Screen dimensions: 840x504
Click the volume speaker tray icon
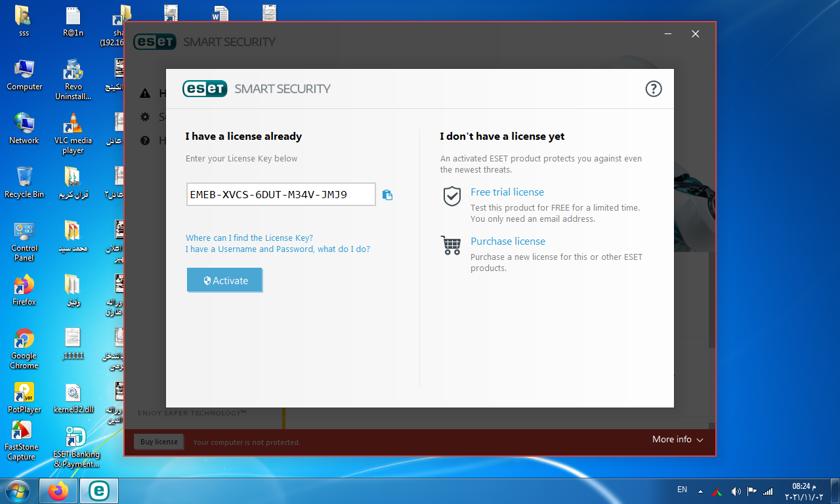736,491
